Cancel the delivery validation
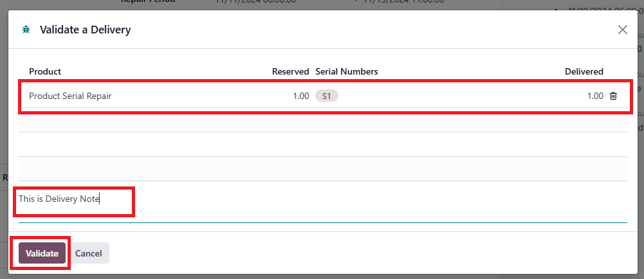The width and height of the screenshot is (644, 279). click(89, 253)
